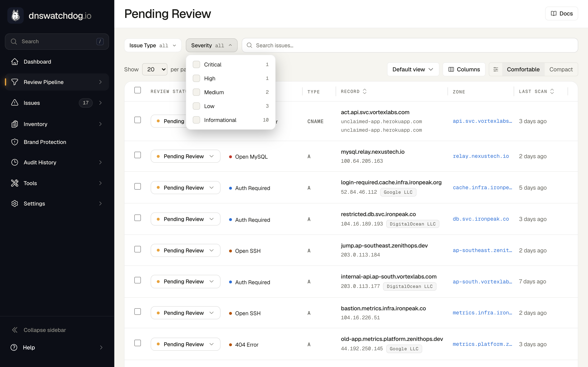
Task: Open Inventory clipboard icon
Action: (x=14, y=124)
